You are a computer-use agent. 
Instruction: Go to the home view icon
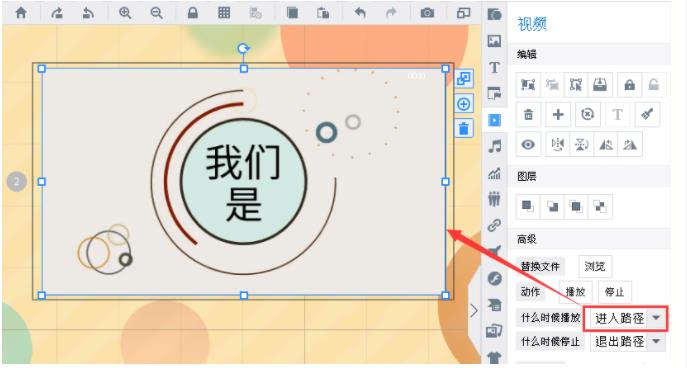21,13
